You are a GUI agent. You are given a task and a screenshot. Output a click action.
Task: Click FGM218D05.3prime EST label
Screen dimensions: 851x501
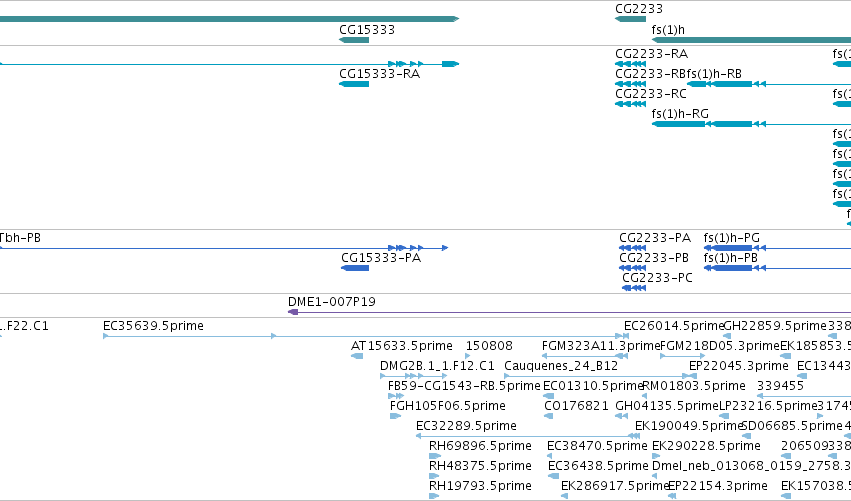720,346
